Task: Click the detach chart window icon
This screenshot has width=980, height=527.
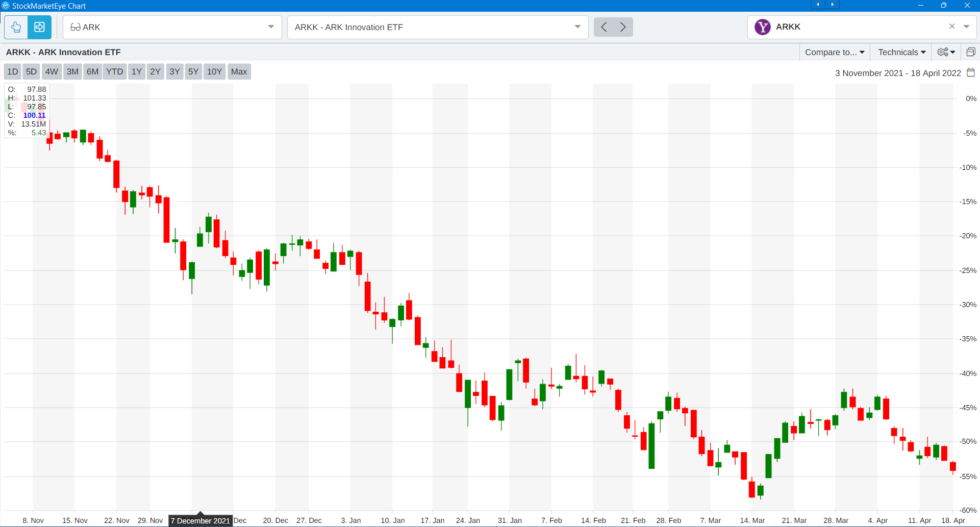Action: 970,52
